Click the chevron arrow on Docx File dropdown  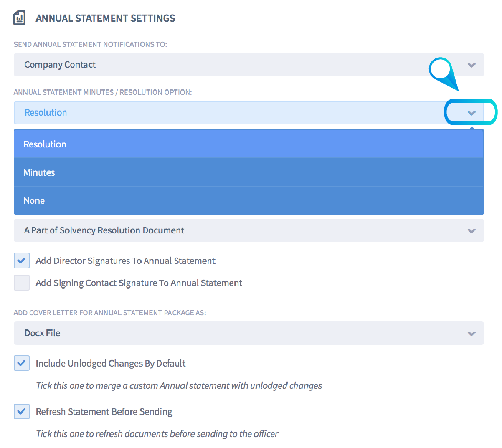click(472, 333)
